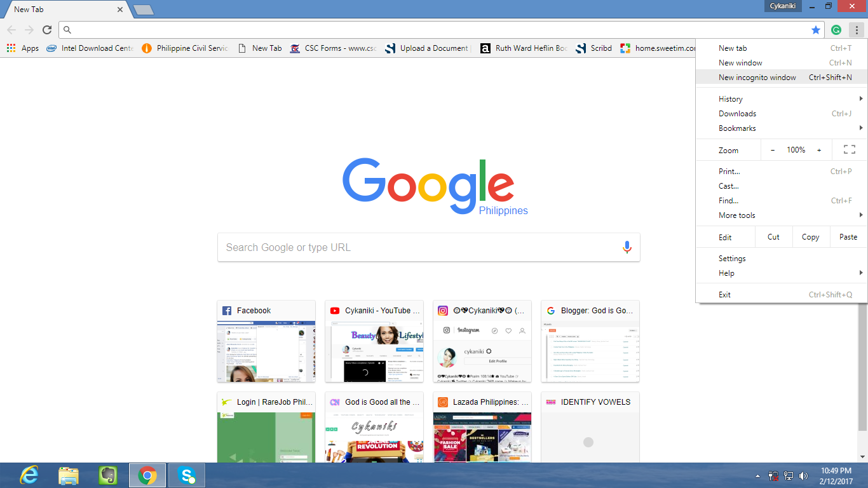Select Print... menu item
Image resolution: width=868 pixels, height=488 pixels.
click(x=780, y=172)
